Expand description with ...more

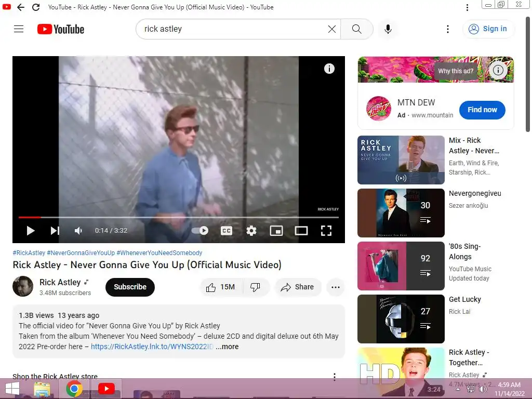point(227,347)
